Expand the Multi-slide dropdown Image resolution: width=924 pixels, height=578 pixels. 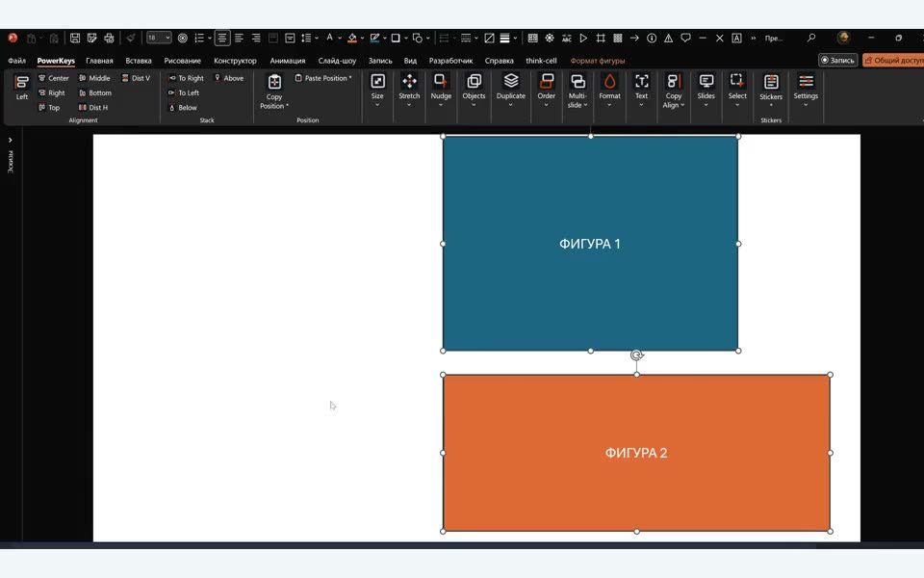(577, 92)
